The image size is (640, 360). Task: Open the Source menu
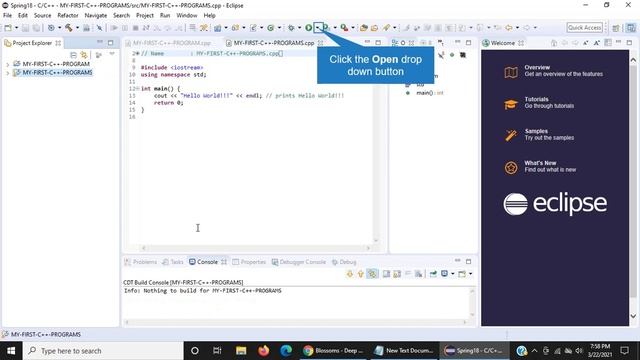pyautogui.click(x=42, y=16)
